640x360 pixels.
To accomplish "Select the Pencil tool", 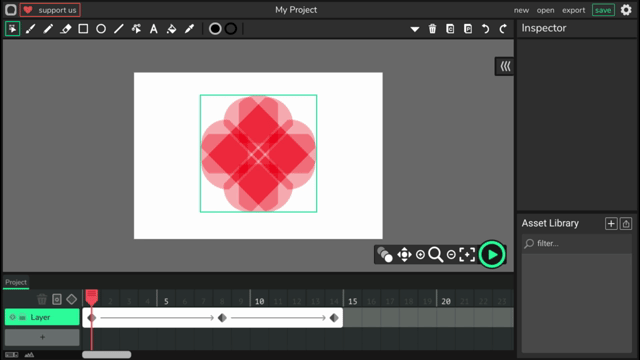I will 48,29.
